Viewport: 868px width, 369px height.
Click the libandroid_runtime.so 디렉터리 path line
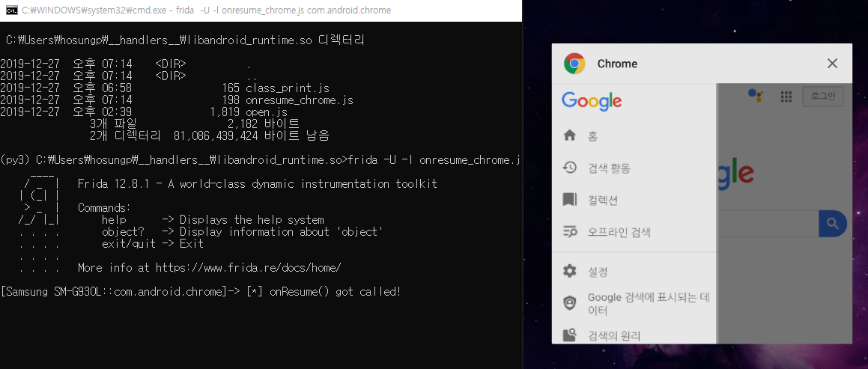tap(186, 40)
